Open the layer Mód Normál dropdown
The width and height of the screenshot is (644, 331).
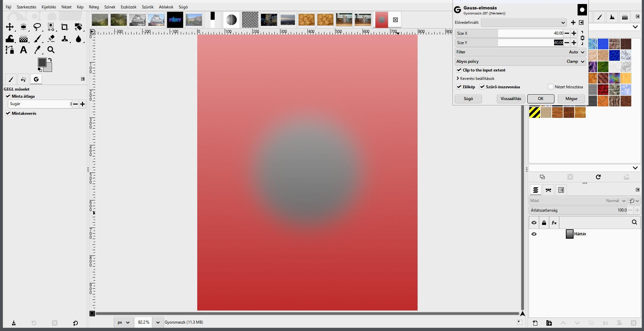pyautogui.click(x=578, y=201)
